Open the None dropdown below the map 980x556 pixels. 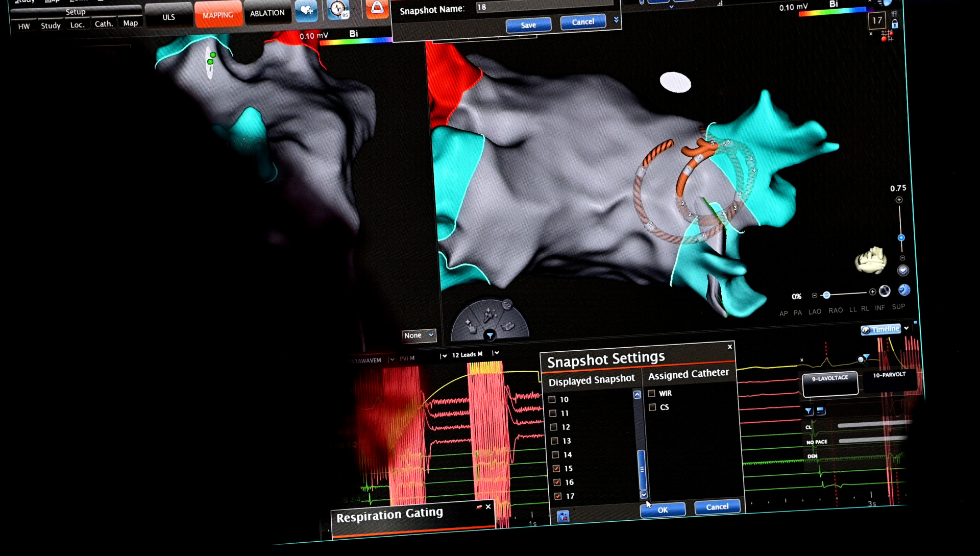[x=419, y=335]
